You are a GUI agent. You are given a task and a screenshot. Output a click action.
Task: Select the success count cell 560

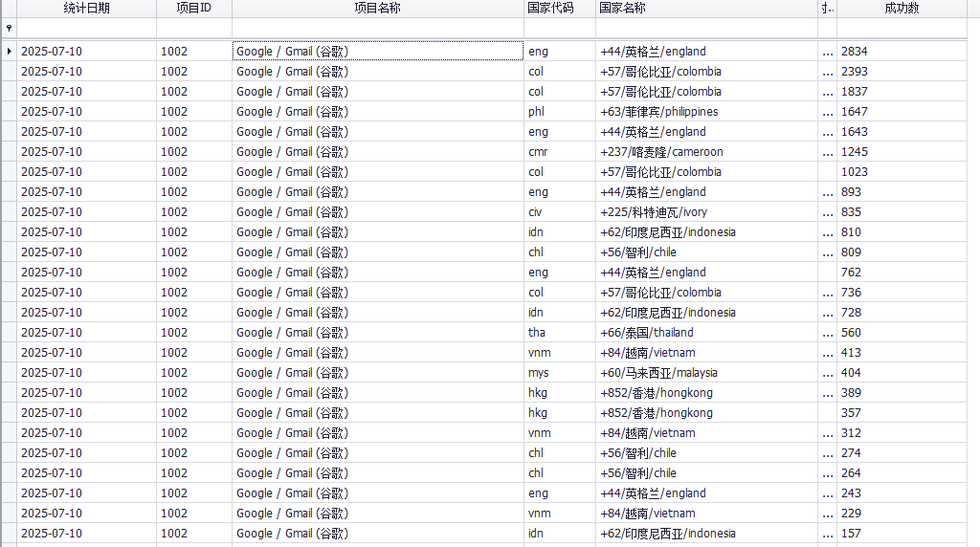point(902,332)
